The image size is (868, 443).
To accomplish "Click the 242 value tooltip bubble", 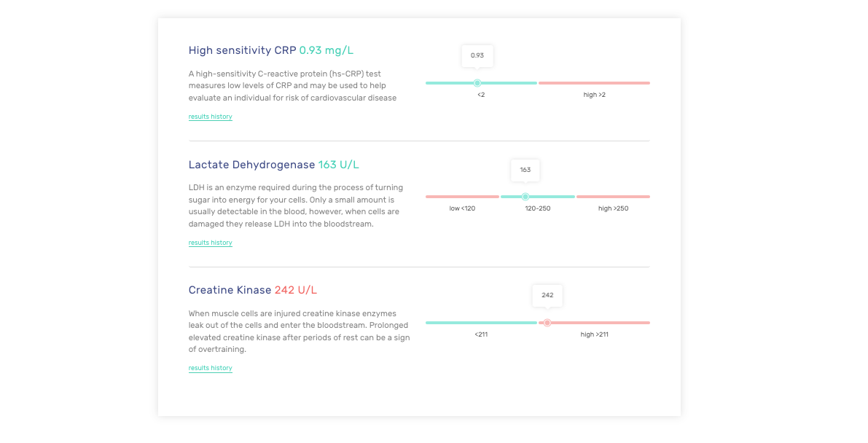I will [x=547, y=295].
